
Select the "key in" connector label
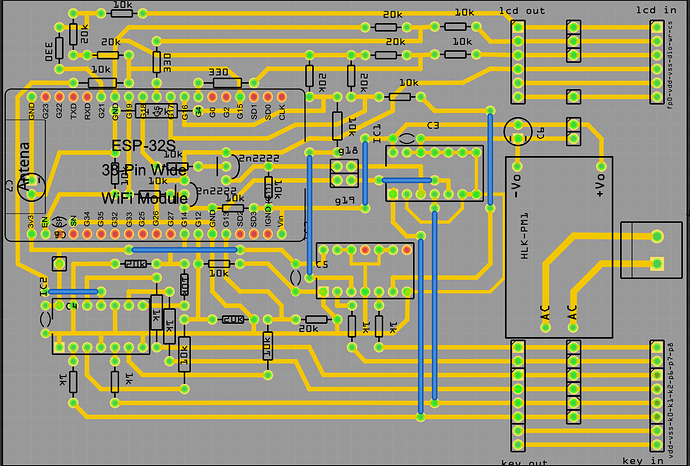pyautogui.click(x=642, y=461)
